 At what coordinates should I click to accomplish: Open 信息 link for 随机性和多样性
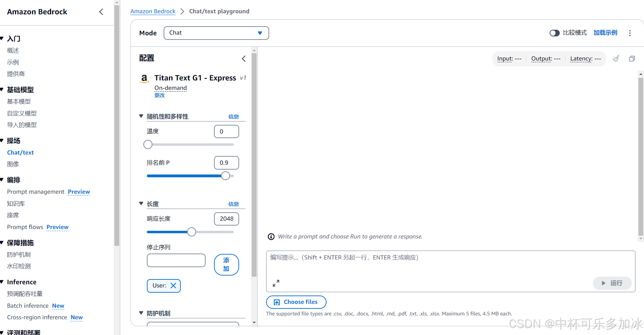[234, 116]
